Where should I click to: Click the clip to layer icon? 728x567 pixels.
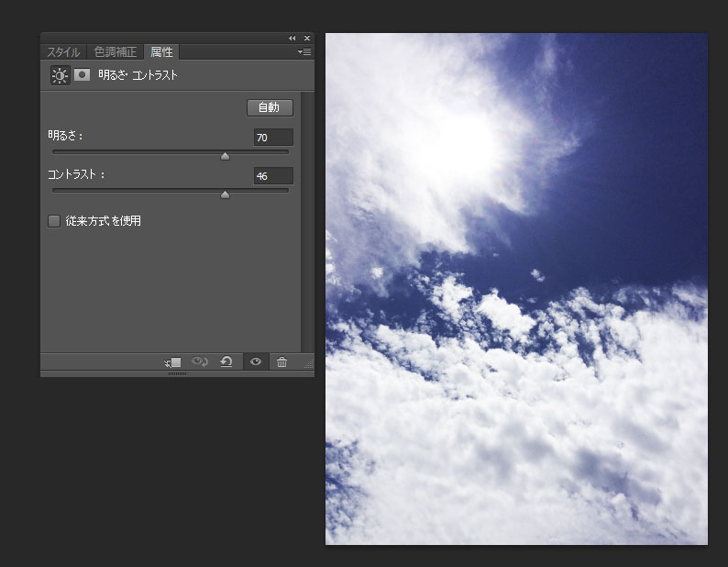tap(172, 362)
